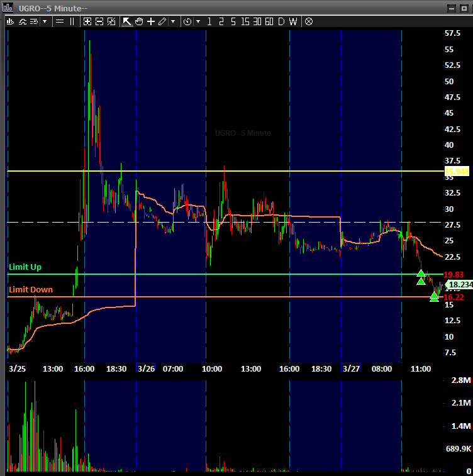Click the green triangle marker at limit down line
Viewport: 473px width, 476px height.
[x=435, y=296]
